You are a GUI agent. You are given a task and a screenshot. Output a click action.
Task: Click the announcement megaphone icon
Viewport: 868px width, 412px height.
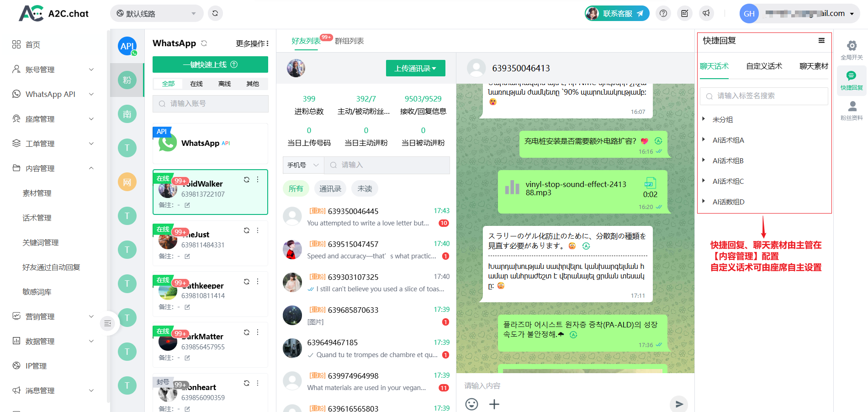[706, 13]
